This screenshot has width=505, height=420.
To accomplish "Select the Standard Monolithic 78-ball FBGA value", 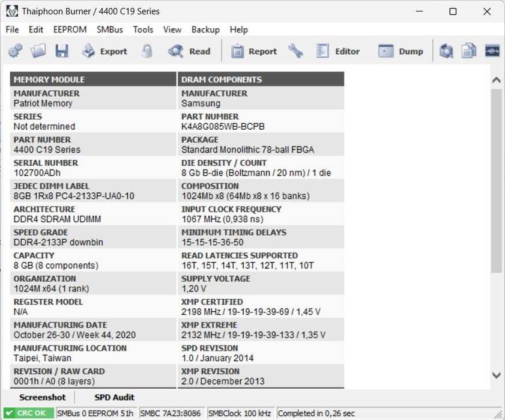I will (247, 150).
